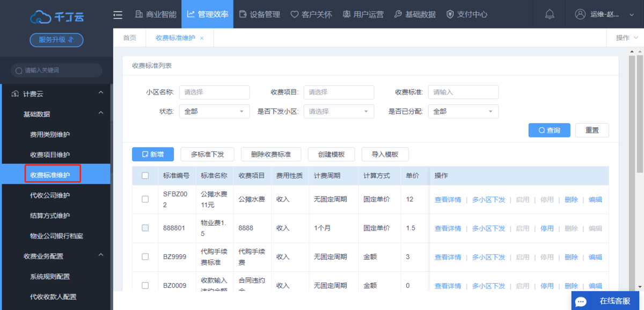This screenshot has width=644, height=310.
Task: Click 删除 in the SFBZ002 row
Action: 571,199
